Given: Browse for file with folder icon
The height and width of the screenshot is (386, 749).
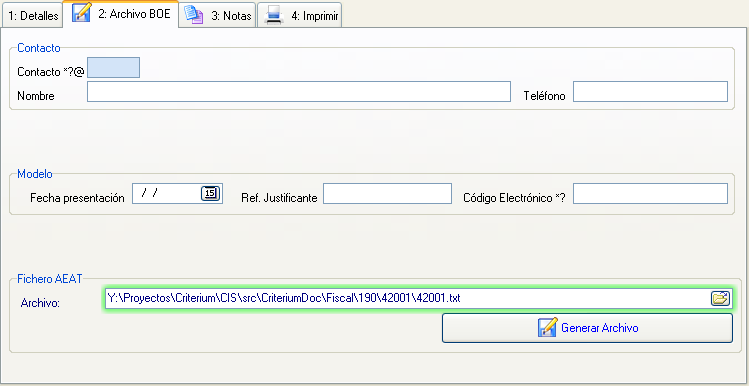Looking at the screenshot, I should click(720, 299).
